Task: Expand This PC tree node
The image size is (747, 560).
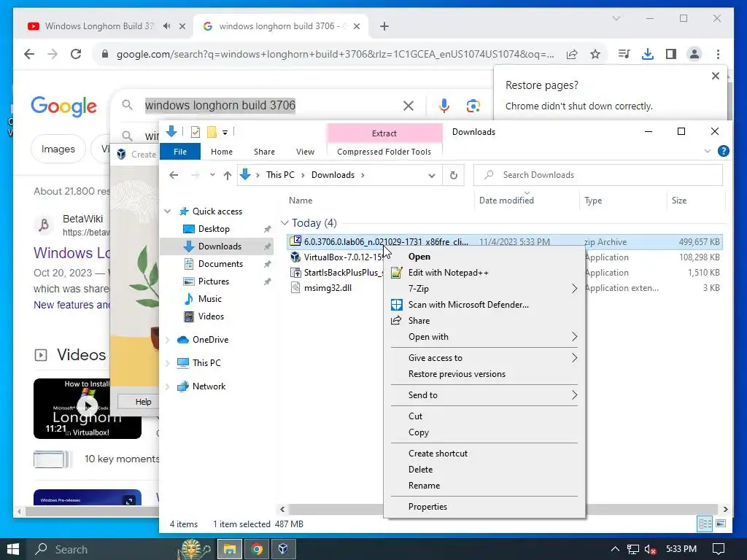Action: coord(168,363)
